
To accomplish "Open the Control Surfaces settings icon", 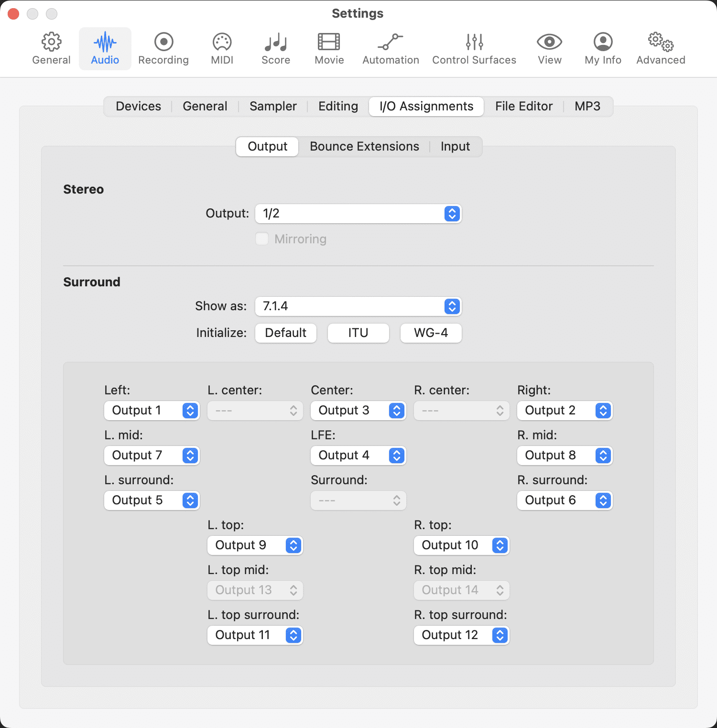I will [474, 47].
